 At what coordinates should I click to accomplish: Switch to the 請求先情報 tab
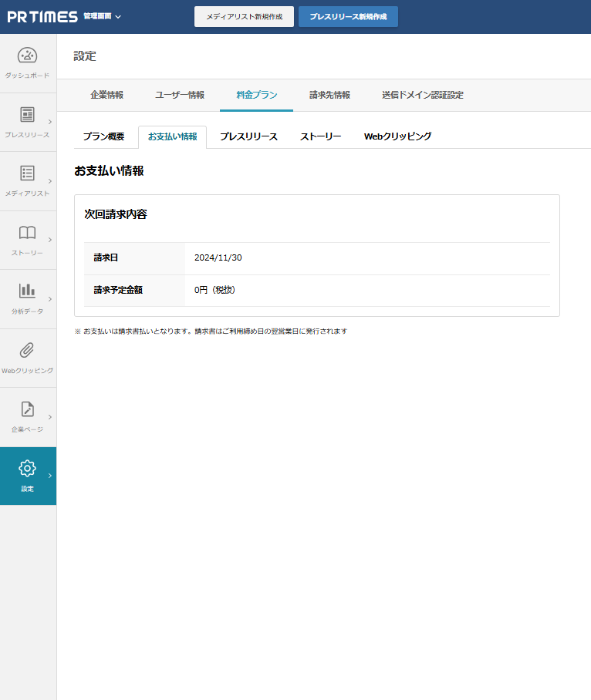pos(329,95)
